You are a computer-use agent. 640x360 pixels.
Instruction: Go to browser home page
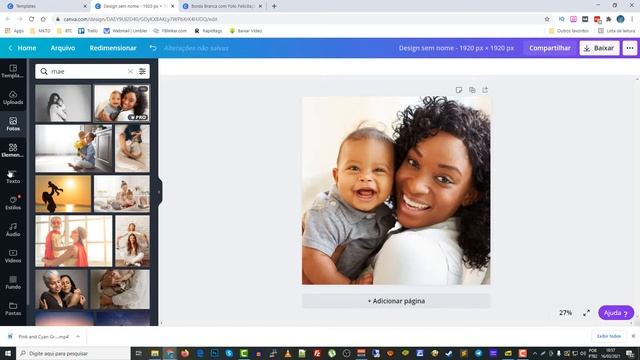point(43,19)
